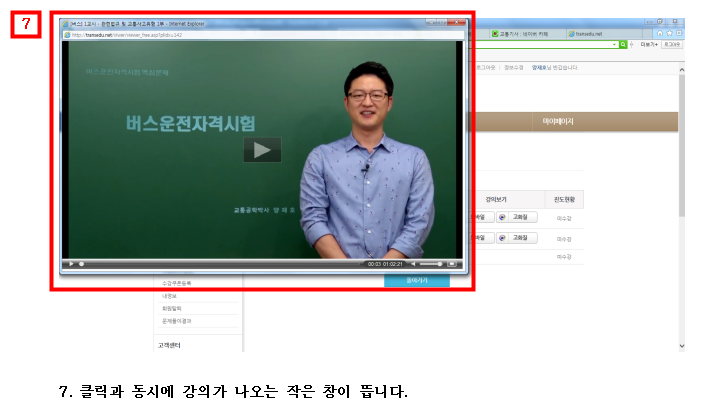Image resolution: width=702 pixels, height=409 pixels.
Task: Click the player icon on the first 고화질 button
Action: [x=502, y=217]
